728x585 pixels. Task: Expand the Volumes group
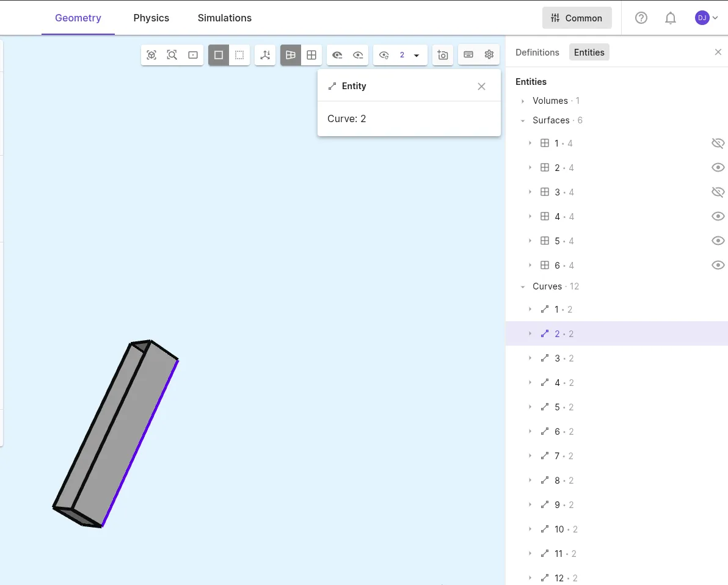523,101
